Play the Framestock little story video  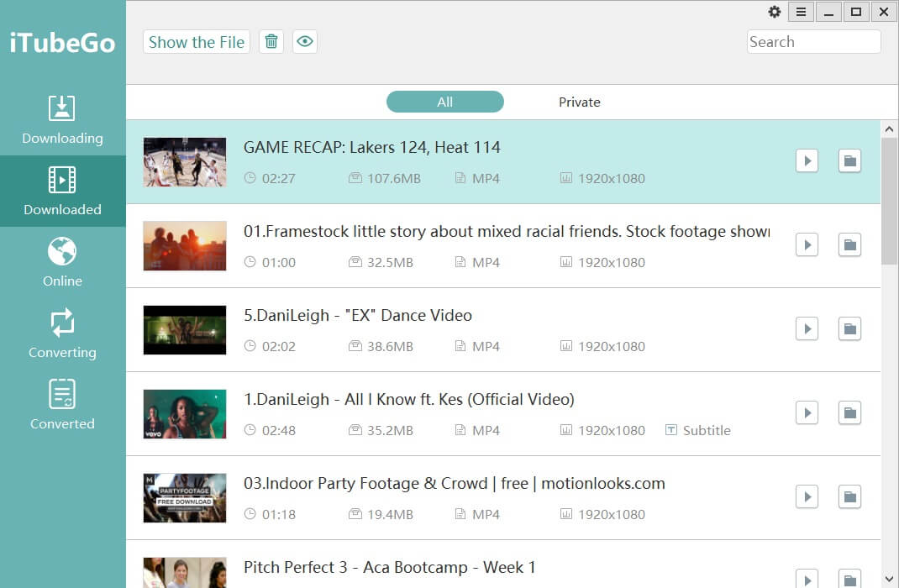click(807, 245)
